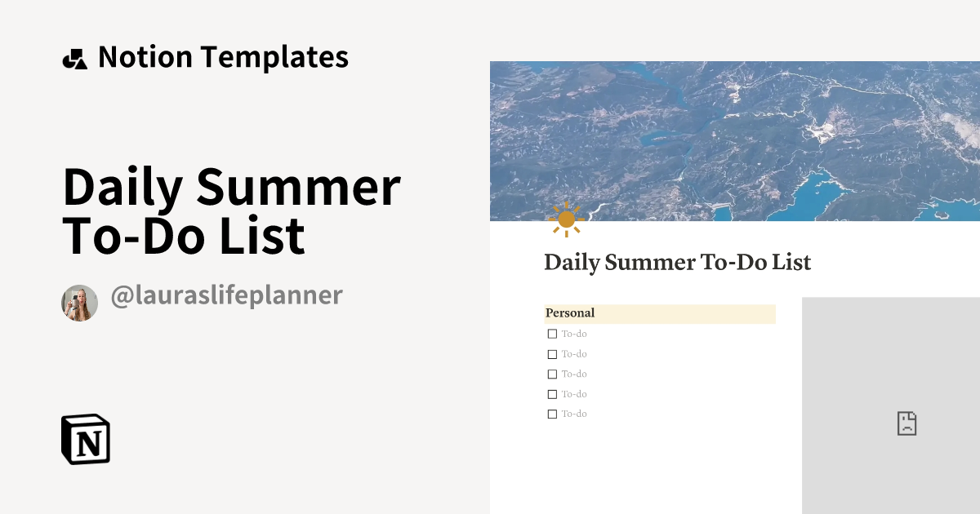This screenshot has height=514, width=980.
Task: Open the @lauraslifeplanner profile link
Action: [x=225, y=295]
